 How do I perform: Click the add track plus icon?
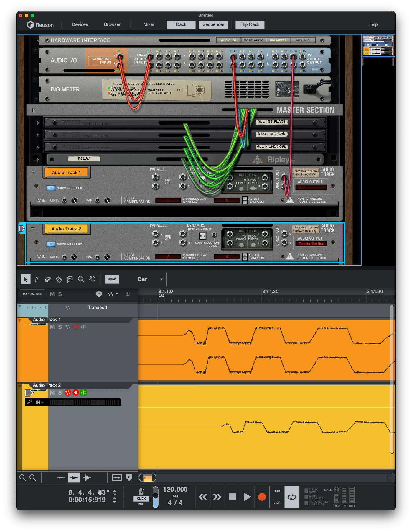99,294
